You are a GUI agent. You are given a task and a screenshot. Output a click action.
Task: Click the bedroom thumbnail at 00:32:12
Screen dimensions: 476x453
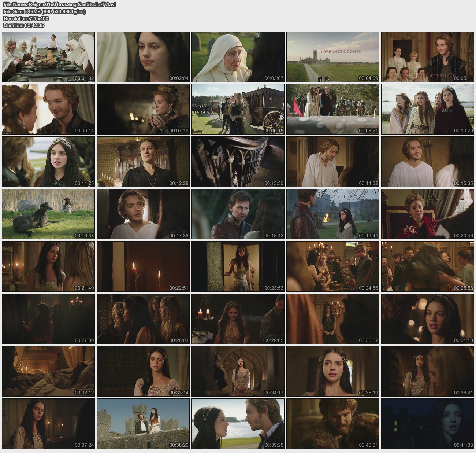point(48,371)
